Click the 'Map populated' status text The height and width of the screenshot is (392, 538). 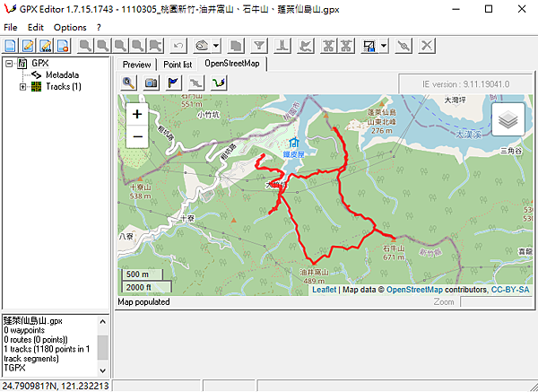coord(143,302)
